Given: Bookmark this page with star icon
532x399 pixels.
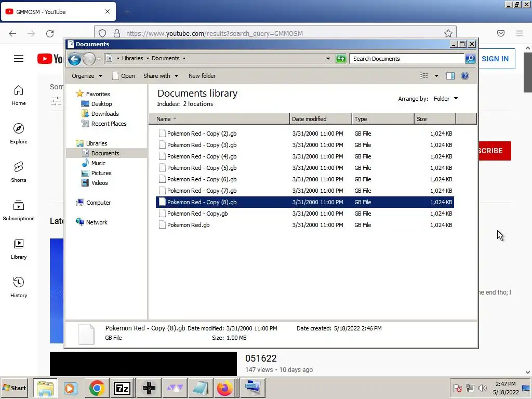Looking at the screenshot, I should [448, 33].
